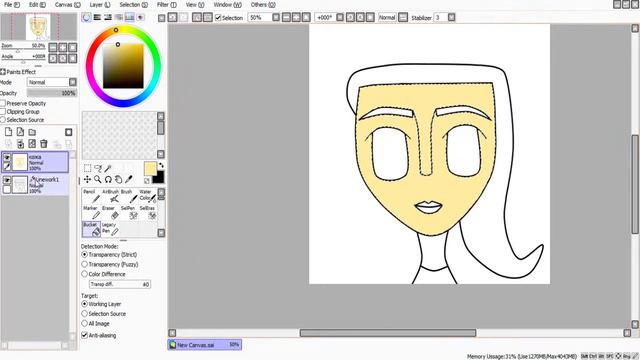
Task: Click the black background color swatch
Action: pyautogui.click(x=158, y=177)
